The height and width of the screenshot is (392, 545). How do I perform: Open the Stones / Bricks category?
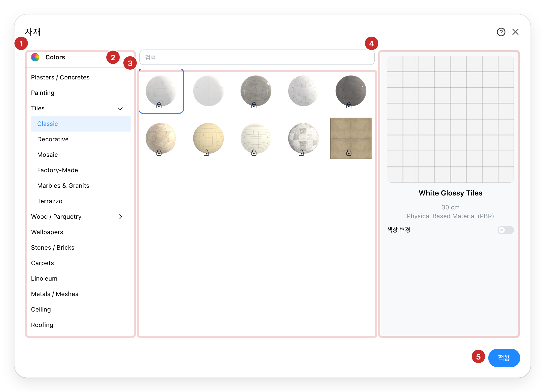[x=53, y=248]
